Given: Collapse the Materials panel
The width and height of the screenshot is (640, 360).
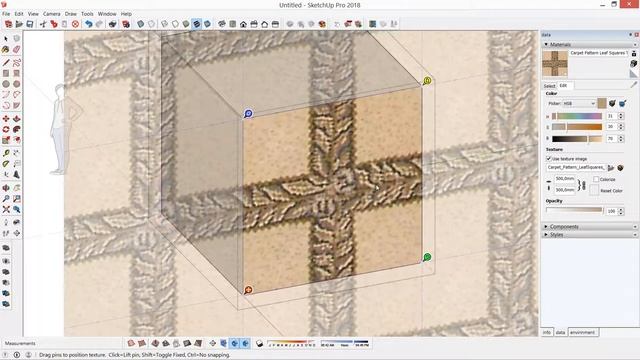Looking at the screenshot, I should pos(546,44).
